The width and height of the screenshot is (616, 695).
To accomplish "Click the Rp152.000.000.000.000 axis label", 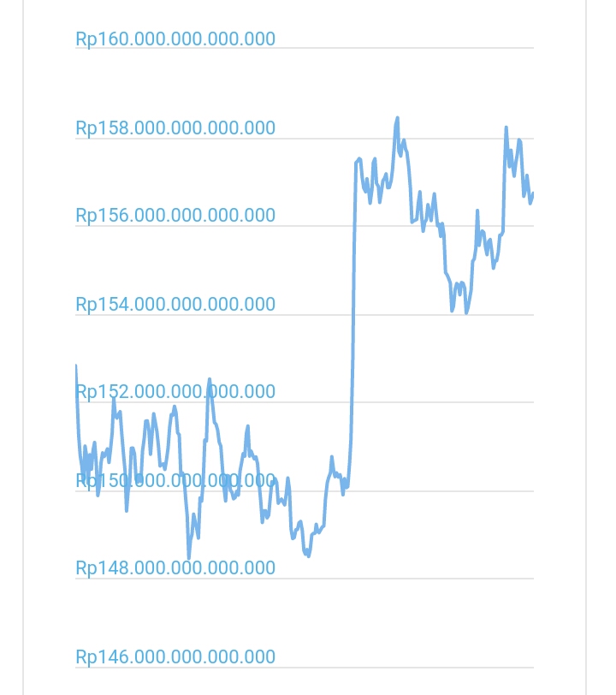I will coord(175,392).
